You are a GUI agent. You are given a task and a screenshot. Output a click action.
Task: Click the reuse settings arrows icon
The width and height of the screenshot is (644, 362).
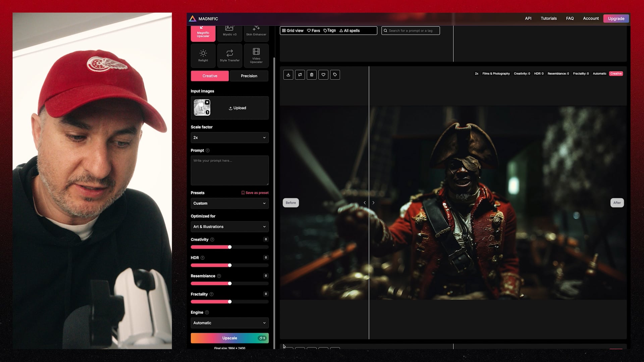tap(300, 75)
